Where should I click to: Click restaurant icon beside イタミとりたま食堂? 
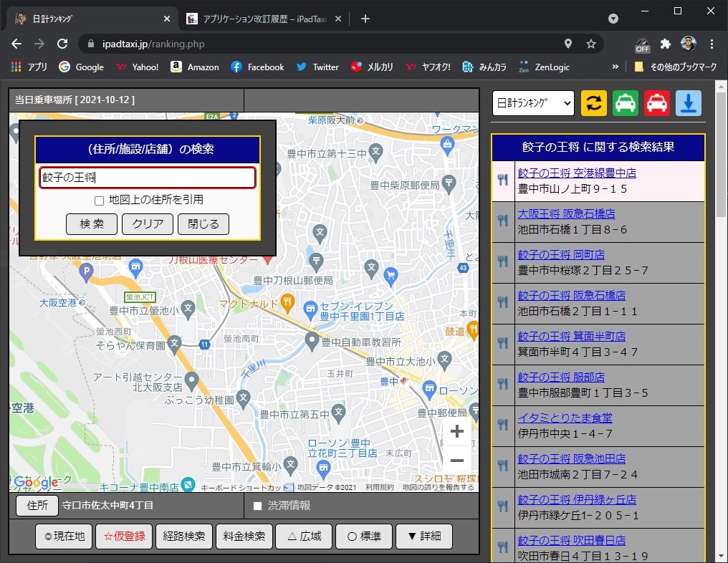point(503,425)
